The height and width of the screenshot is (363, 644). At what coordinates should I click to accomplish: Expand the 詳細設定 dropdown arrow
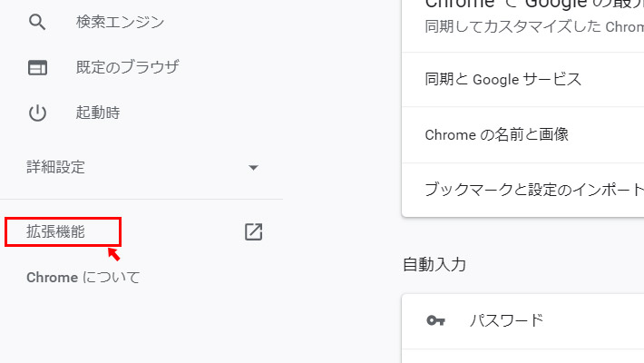pyautogui.click(x=254, y=168)
